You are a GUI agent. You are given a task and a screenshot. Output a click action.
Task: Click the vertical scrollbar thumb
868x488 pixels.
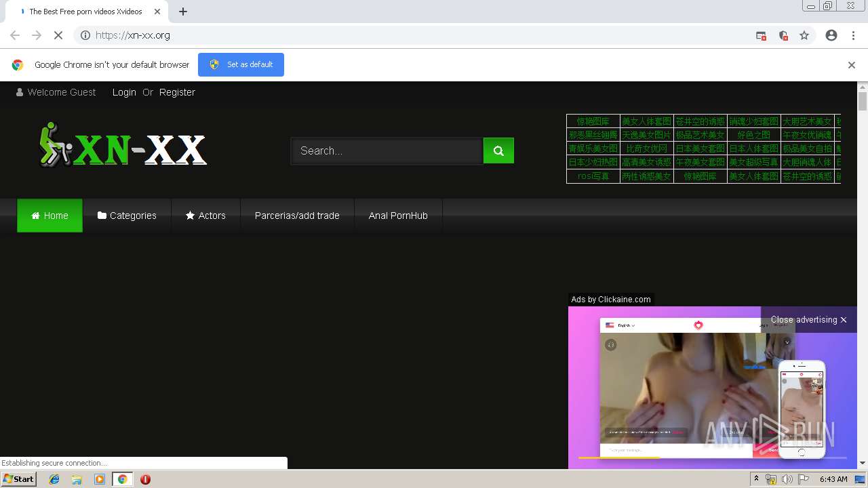(863, 102)
